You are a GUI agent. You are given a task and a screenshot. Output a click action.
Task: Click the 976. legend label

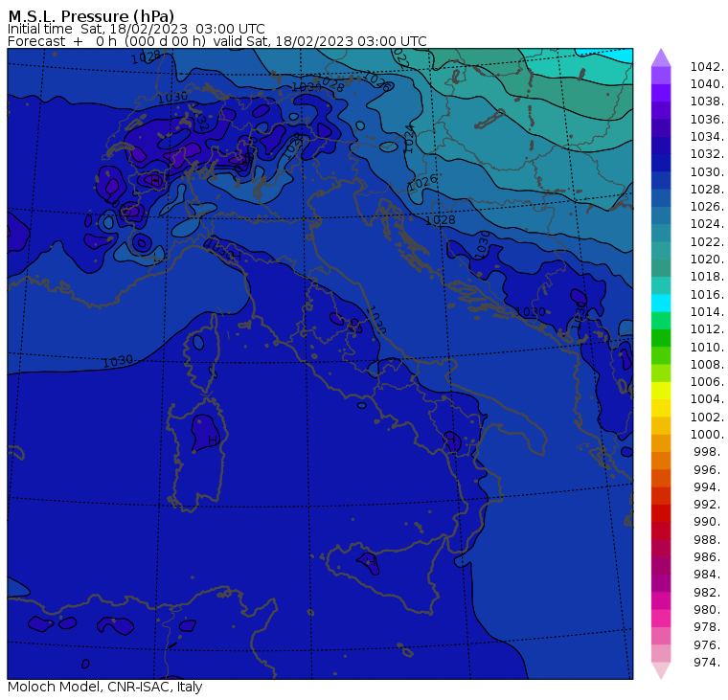(x=709, y=644)
